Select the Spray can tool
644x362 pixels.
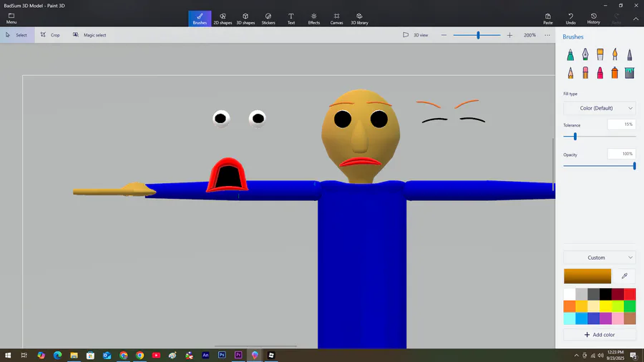615,73
